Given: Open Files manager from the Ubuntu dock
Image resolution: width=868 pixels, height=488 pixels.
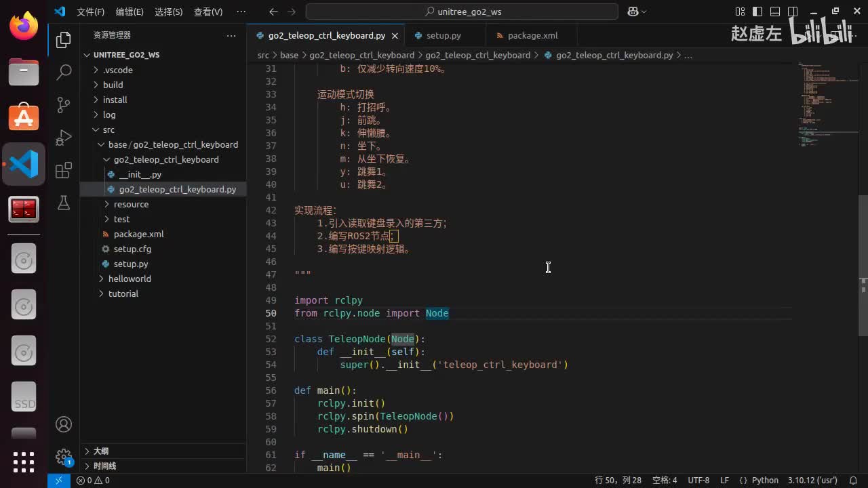Looking at the screenshot, I should [x=24, y=72].
